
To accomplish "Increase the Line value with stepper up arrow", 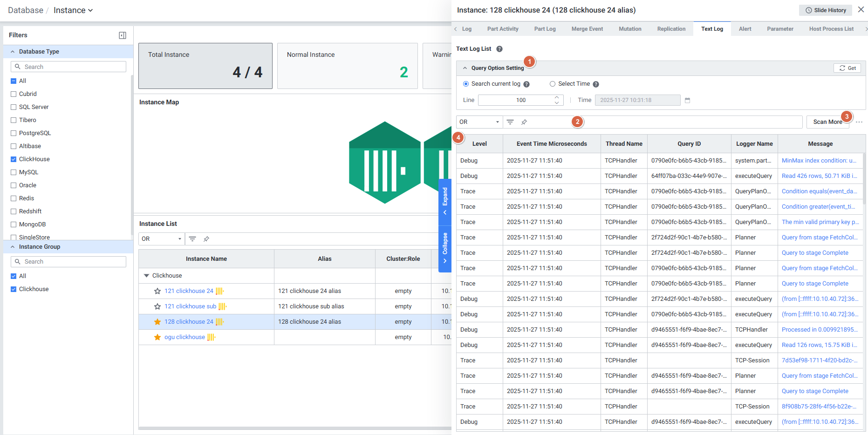I will (557, 98).
